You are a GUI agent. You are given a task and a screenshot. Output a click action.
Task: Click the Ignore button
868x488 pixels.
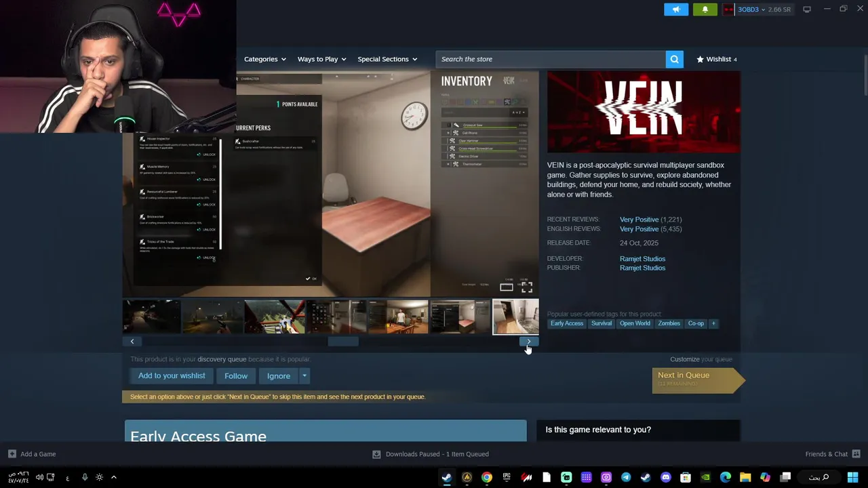pos(279,375)
